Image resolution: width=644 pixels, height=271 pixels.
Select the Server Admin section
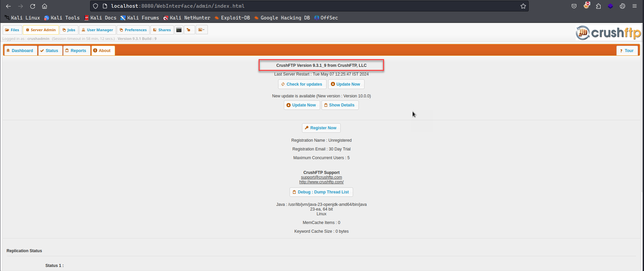tap(41, 30)
